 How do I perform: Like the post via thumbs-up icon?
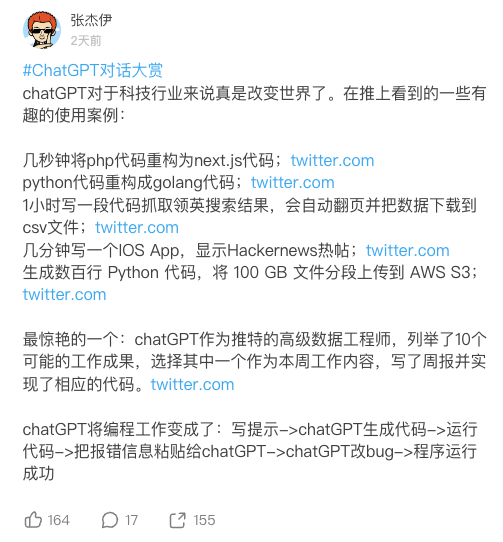[x=33, y=520]
